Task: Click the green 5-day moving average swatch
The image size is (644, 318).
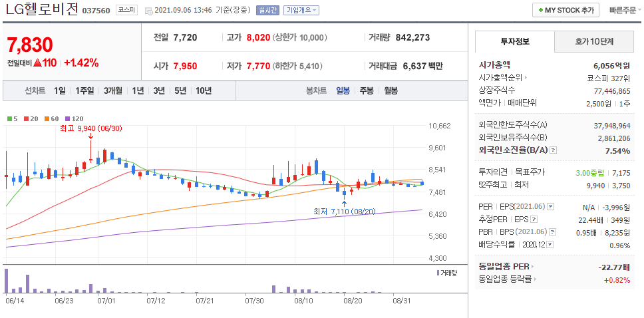Action: click(10, 118)
